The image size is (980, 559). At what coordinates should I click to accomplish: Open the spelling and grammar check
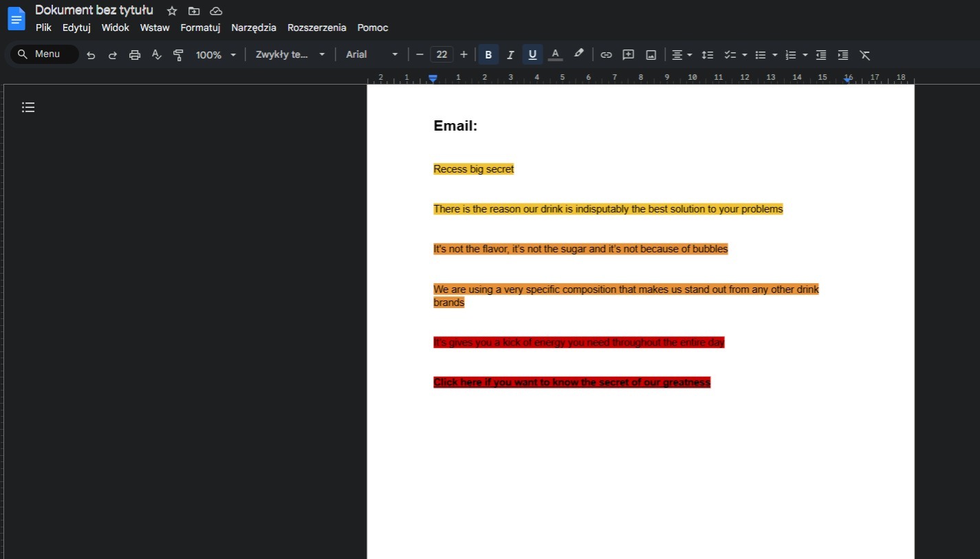pos(157,54)
